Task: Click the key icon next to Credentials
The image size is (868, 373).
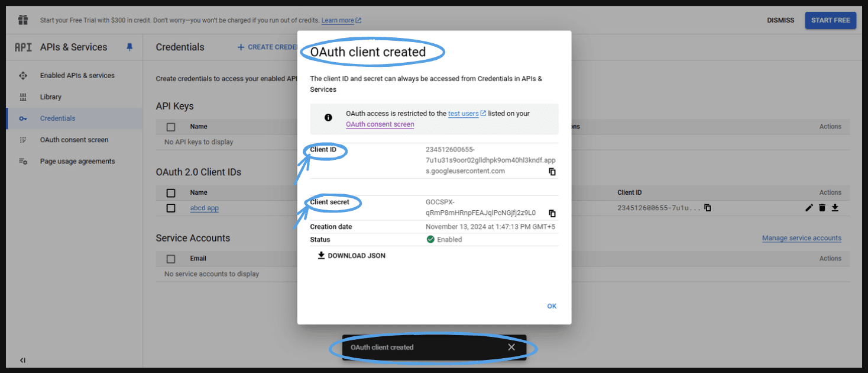Action: point(23,118)
